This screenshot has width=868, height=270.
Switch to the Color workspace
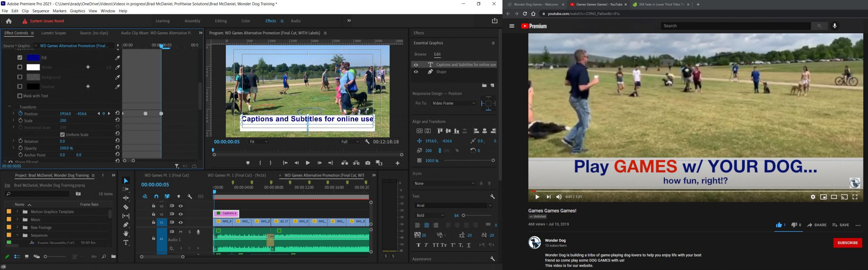[x=246, y=21]
